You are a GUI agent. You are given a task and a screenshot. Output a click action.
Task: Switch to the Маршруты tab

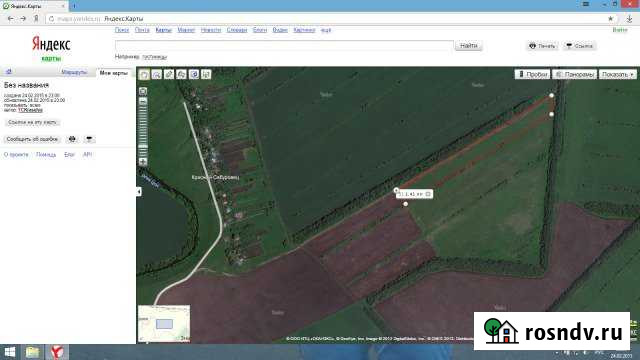(x=74, y=72)
